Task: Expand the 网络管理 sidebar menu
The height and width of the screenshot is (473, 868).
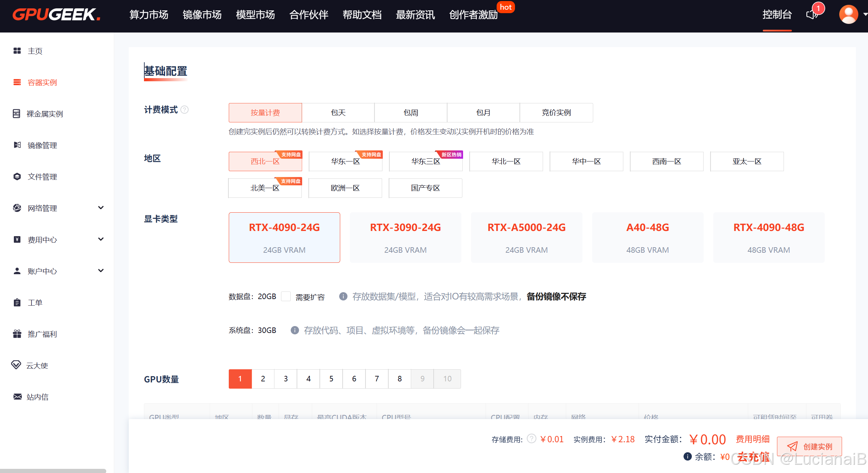Action: 101,208
